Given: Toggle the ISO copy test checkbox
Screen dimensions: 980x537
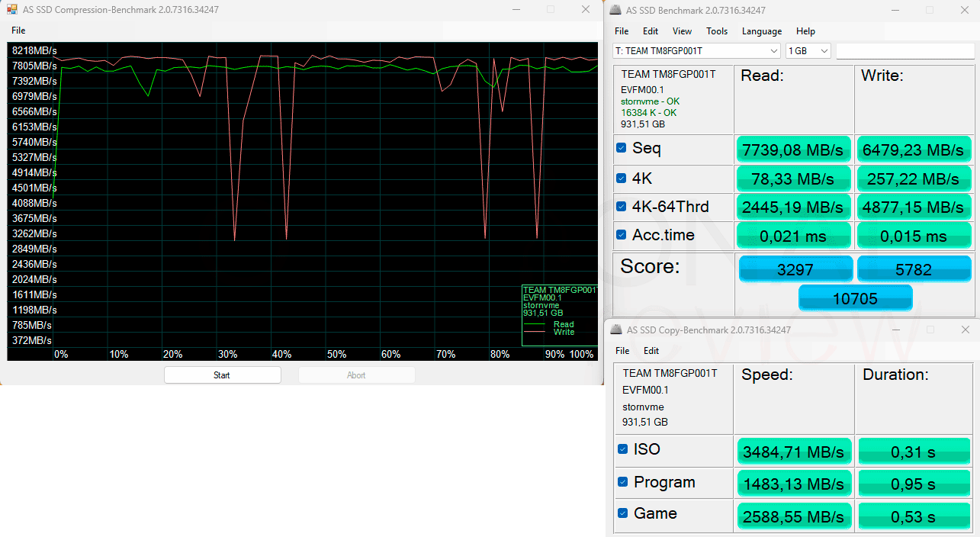Looking at the screenshot, I should point(623,449).
